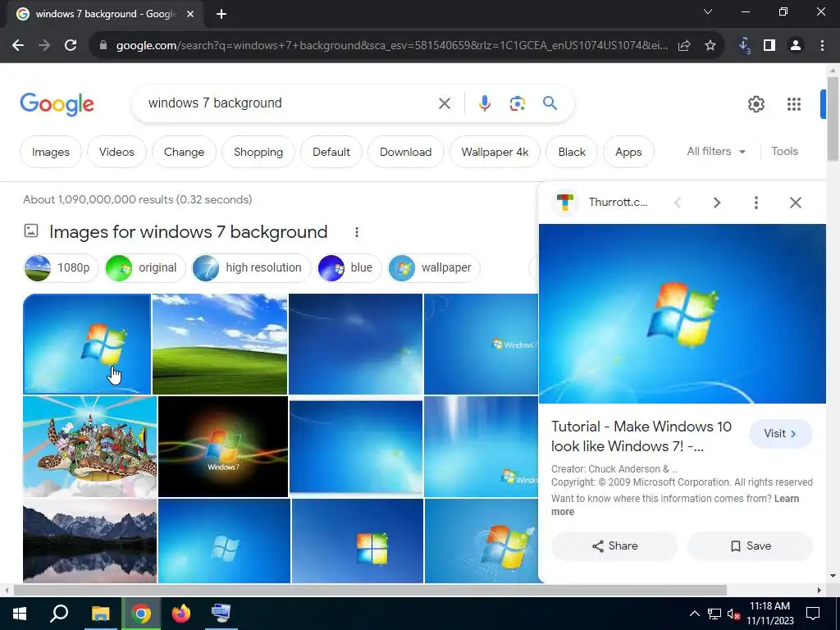Refine images with the blue chip
Image resolution: width=840 pixels, height=630 pixels.
click(x=349, y=268)
